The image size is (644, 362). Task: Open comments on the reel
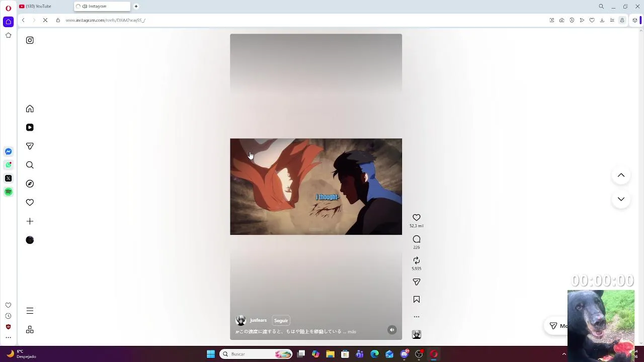[416, 239]
